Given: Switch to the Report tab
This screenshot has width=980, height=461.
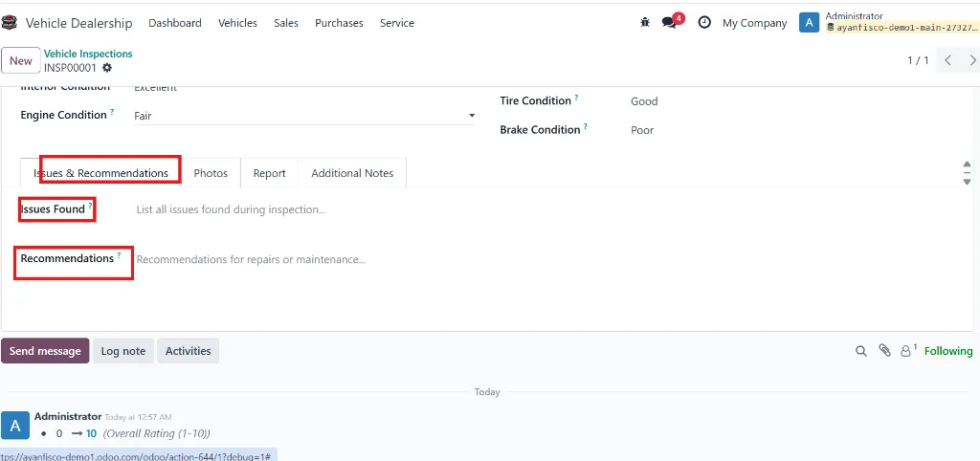Looking at the screenshot, I should pyautogui.click(x=269, y=173).
